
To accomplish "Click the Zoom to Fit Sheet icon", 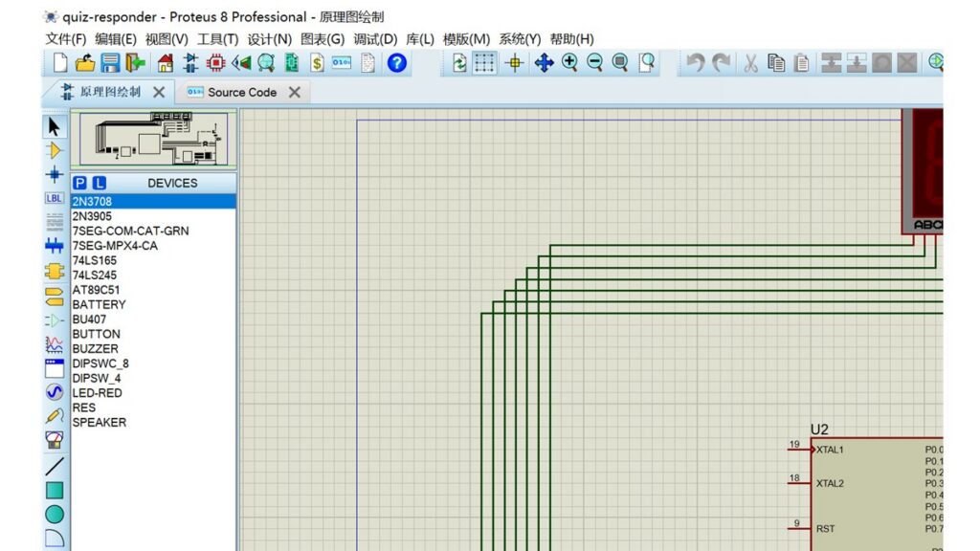I will 620,62.
